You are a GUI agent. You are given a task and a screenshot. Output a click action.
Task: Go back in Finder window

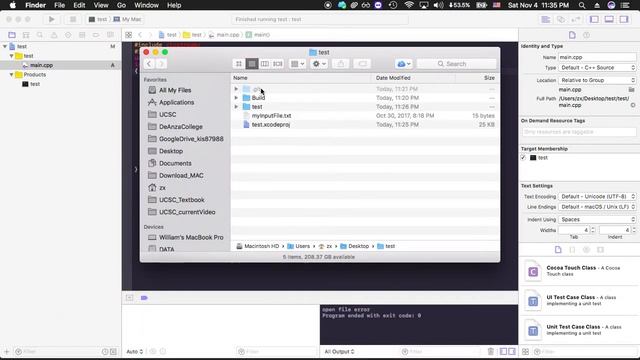[149, 64]
